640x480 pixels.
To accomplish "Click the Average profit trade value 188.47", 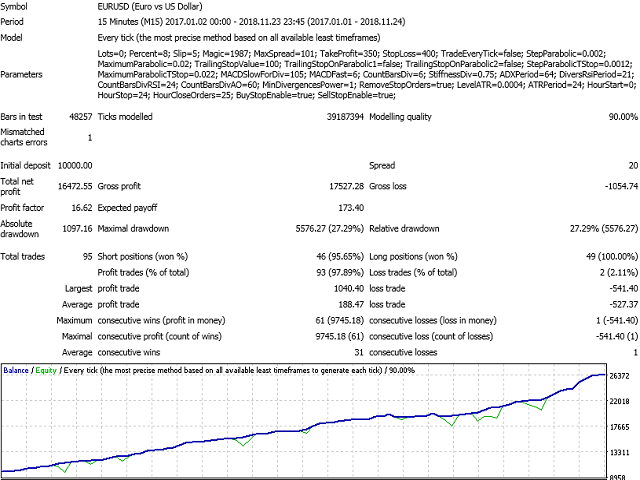I will click(351, 304).
